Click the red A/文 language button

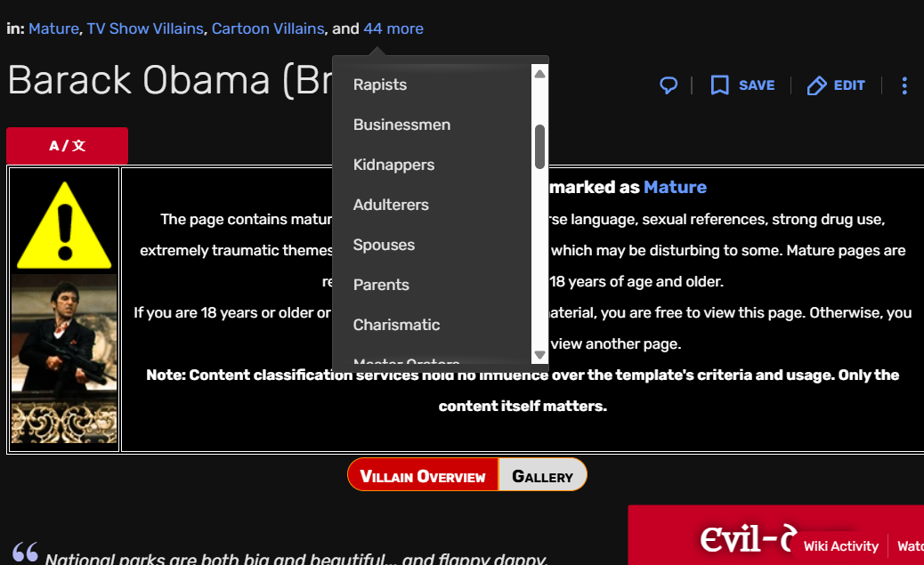click(x=67, y=146)
